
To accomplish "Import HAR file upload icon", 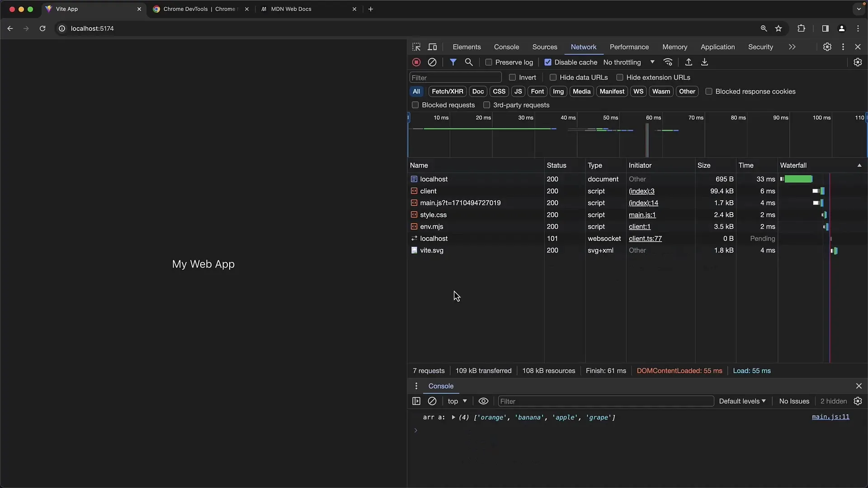I will (x=689, y=62).
